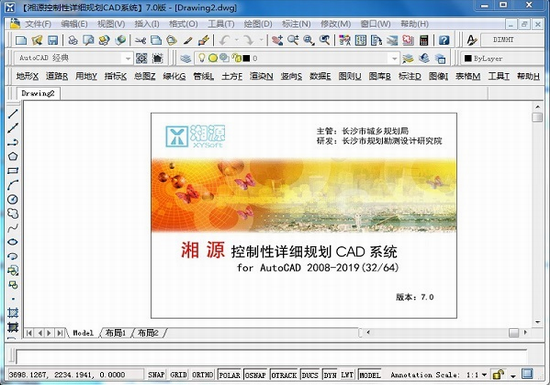Open the calculator icon in toolbar
This screenshot has height=385, width=550.
click(424, 40)
